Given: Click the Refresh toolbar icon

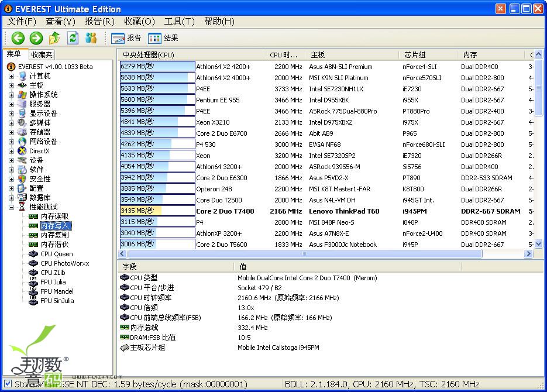Looking at the screenshot, I should coord(73,37).
